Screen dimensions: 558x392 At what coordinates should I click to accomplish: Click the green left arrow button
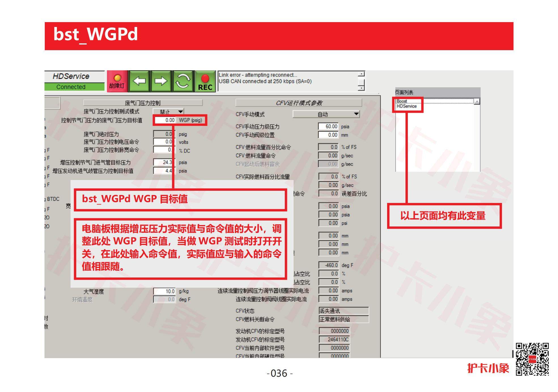point(139,81)
